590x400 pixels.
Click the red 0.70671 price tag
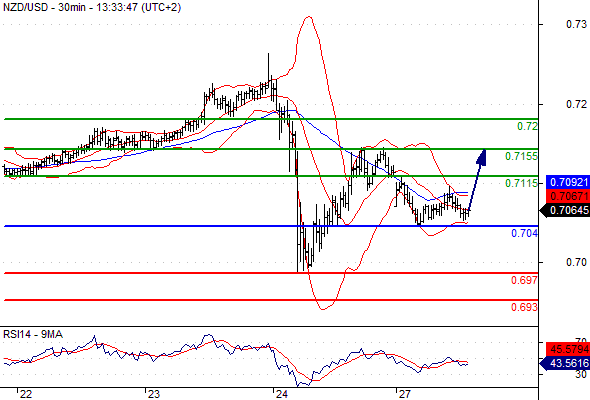(x=568, y=196)
